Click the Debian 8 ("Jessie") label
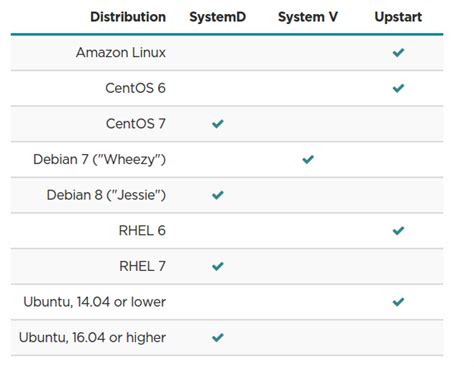The image size is (474, 367). click(106, 195)
